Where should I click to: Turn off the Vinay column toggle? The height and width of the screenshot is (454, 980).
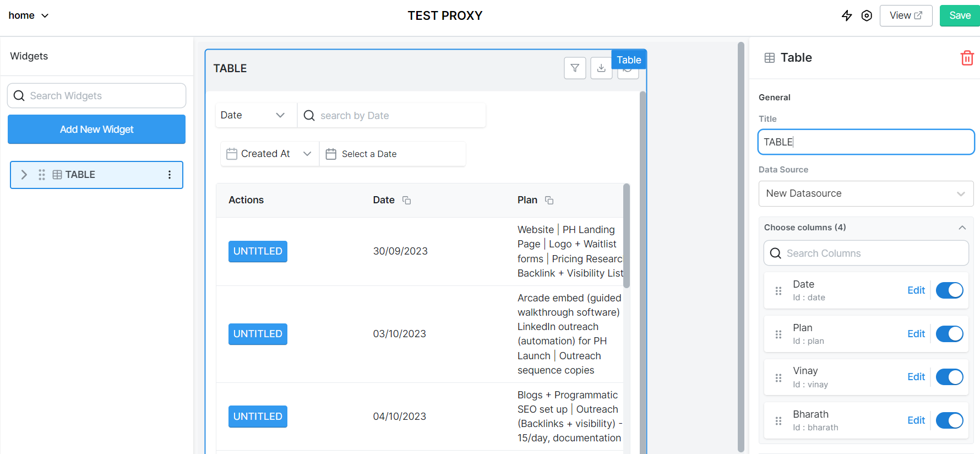point(949,377)
